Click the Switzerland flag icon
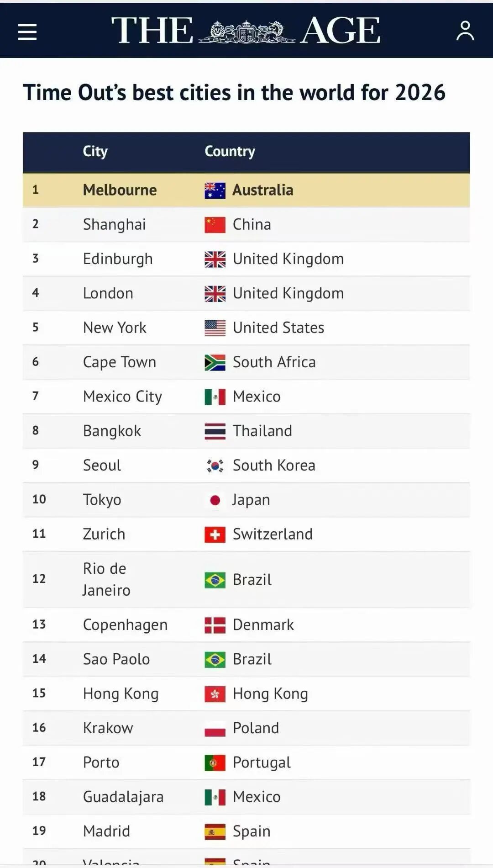The image size is (493, 868). click(x=215, y=535)
